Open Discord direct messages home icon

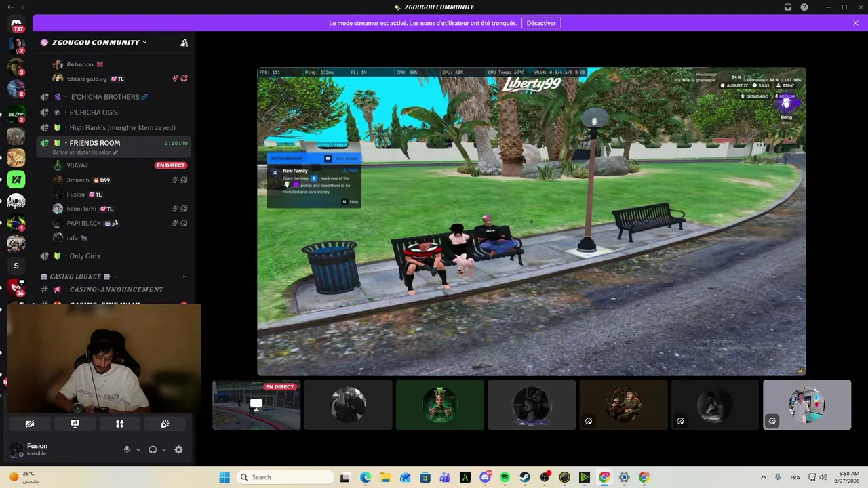point(16,24)
